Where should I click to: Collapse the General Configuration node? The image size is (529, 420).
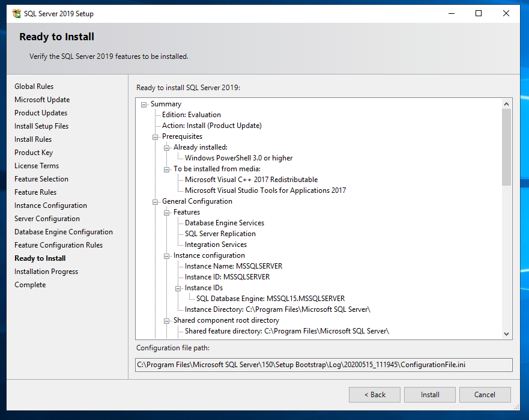(x=155, y=202)
